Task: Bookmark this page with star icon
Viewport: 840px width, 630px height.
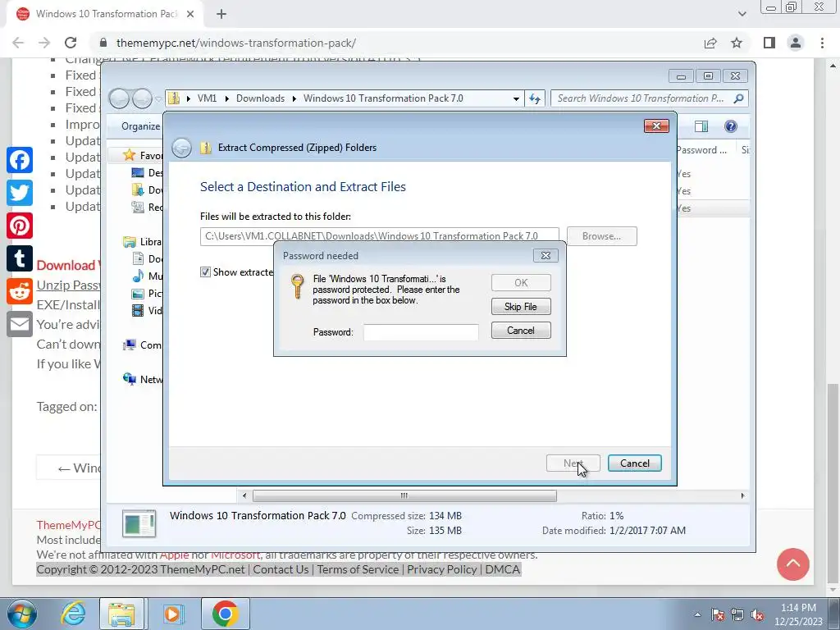Action: point(737,43)
